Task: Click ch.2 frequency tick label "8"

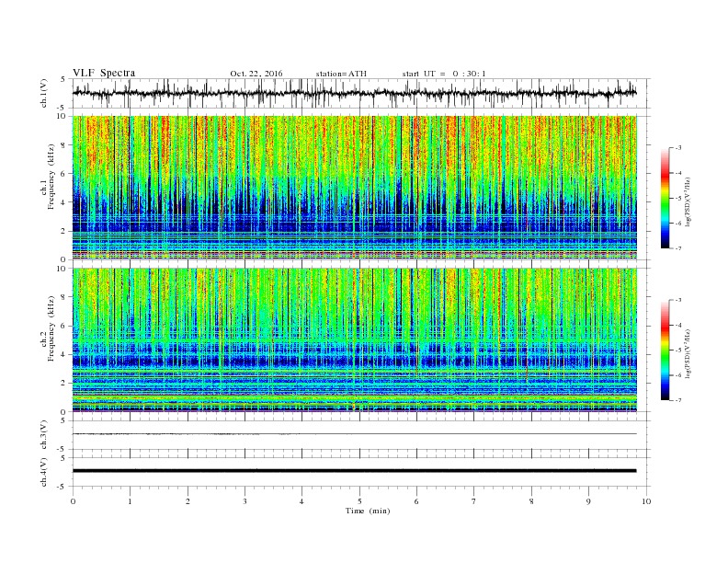Action: (x=64, y=297)
